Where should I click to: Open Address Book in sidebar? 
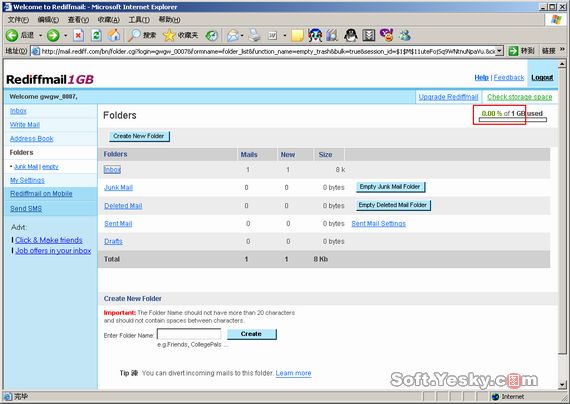[x=32, y=139]
